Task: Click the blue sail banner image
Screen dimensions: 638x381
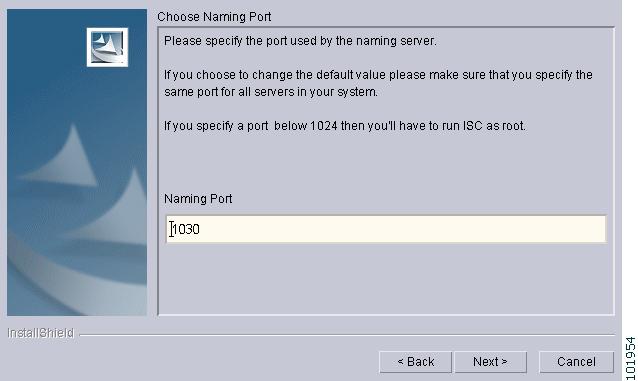Action: [x=77, y=162]
